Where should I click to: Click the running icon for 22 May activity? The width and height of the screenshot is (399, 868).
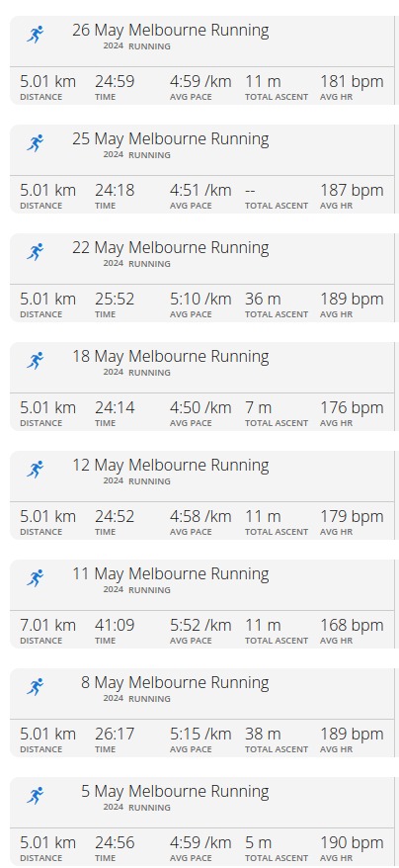coord(35,252)
